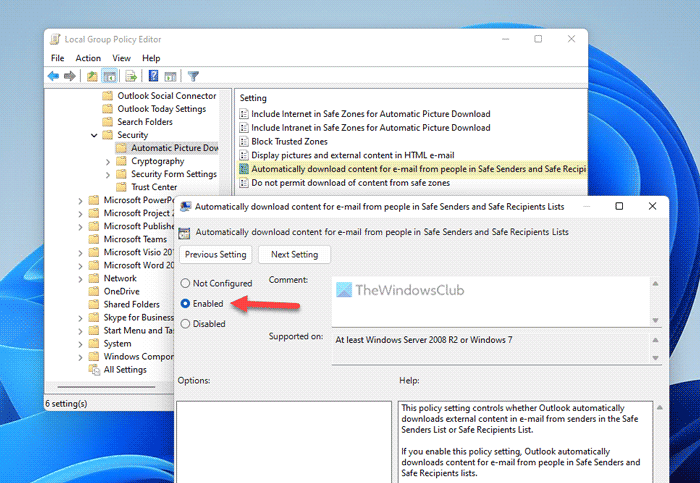
Task: Click icon beside Include Intranet in Safe Zones
Action: [x=244, y=128]
